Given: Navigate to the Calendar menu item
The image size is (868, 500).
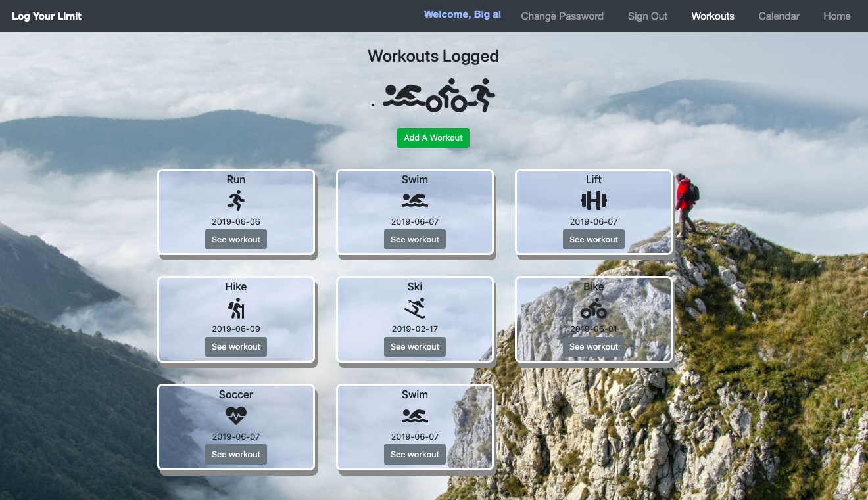Looking at the screenshot, I should 779,16.
